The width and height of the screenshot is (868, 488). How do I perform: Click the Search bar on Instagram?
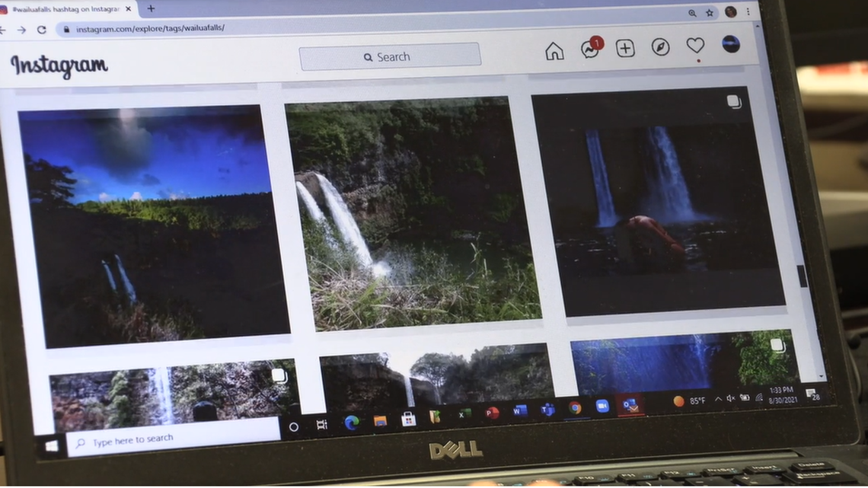(x=391, y=56)
